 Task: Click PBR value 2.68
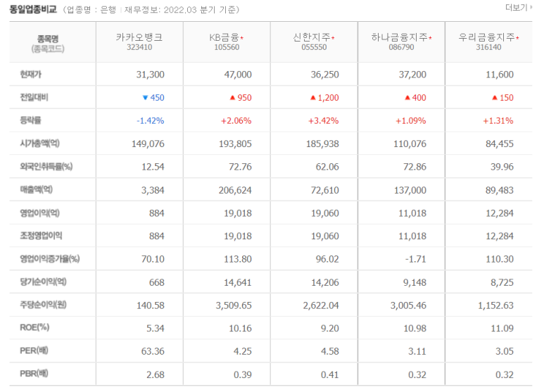point(156,374)
